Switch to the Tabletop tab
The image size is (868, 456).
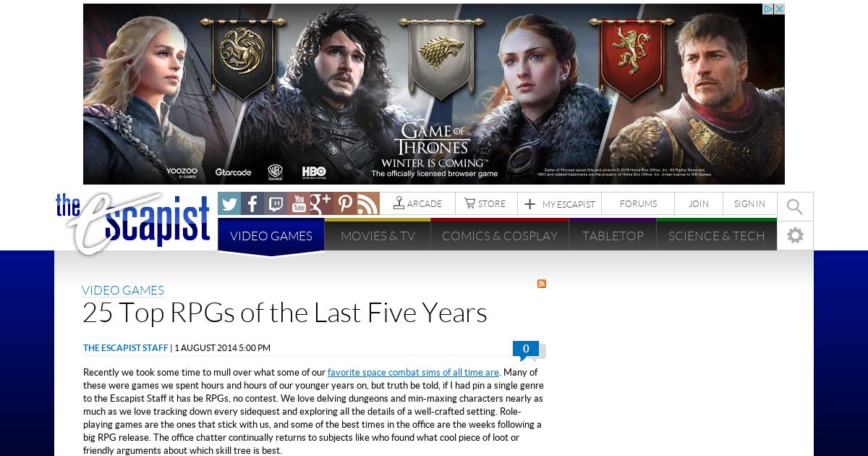(613, 236)
